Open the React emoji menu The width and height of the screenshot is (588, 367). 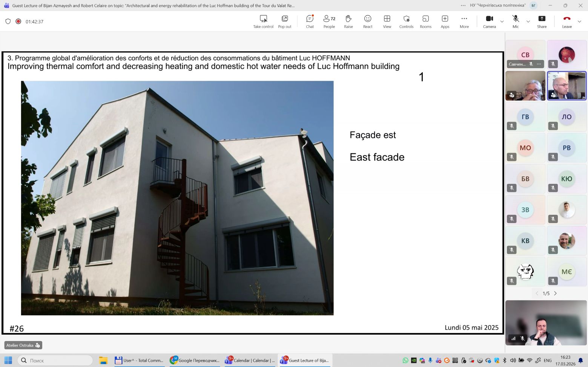click(368, 21)
